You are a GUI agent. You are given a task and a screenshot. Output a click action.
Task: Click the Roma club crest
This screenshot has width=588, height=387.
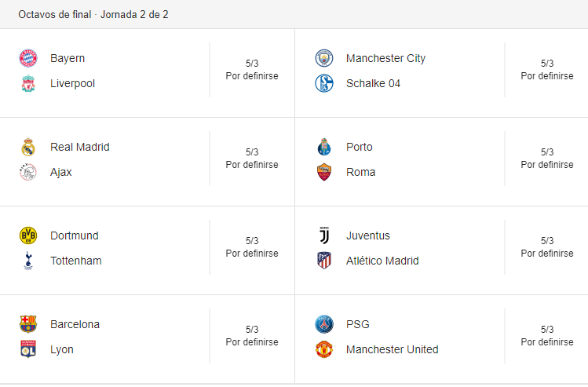(324, 172)
